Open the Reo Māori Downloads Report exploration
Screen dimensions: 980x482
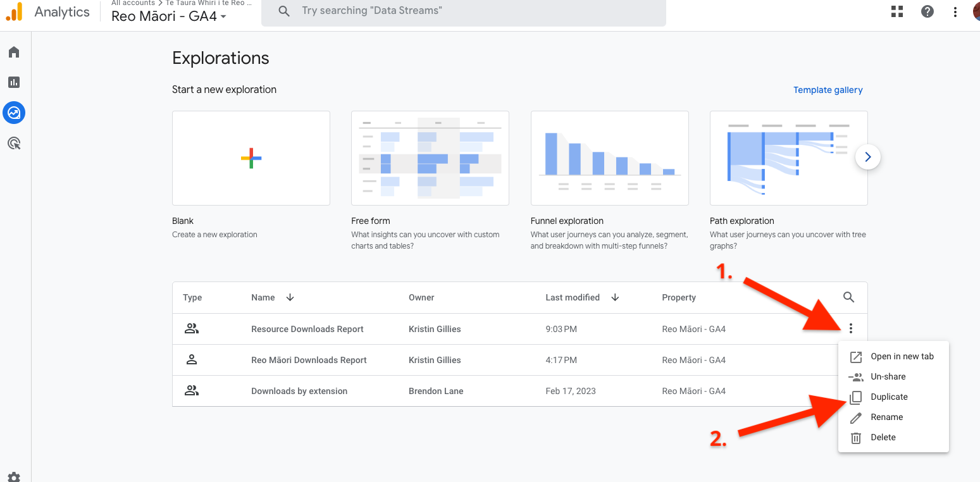[x=309, y=360]
